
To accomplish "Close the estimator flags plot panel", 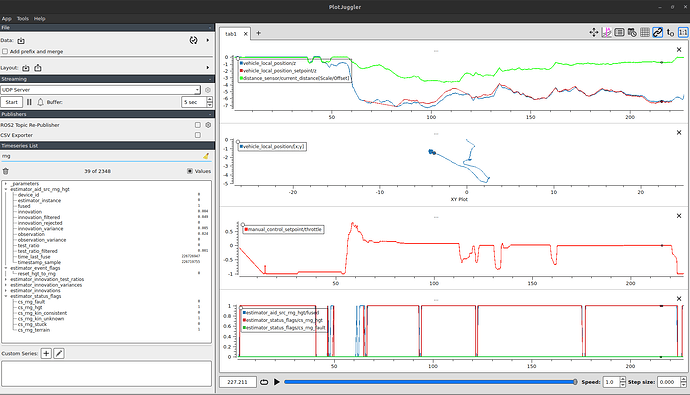I will pyautogui.click(x=679, y=299).
